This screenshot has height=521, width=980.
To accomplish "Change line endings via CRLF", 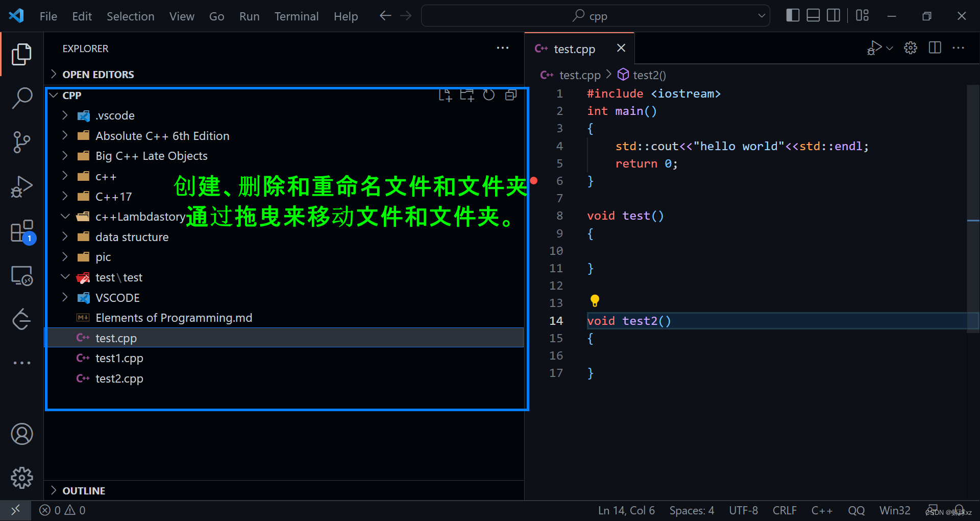I will point(785,510).
